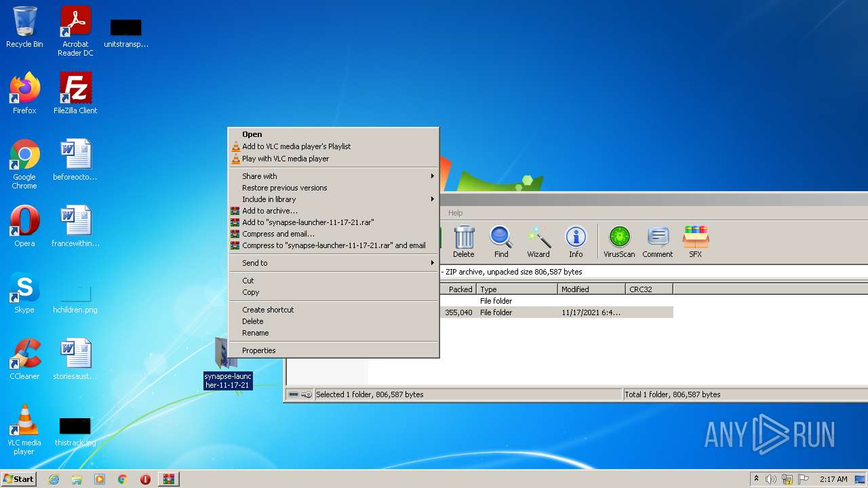Click the Chrome taskbar icon

tap(123, 479)
